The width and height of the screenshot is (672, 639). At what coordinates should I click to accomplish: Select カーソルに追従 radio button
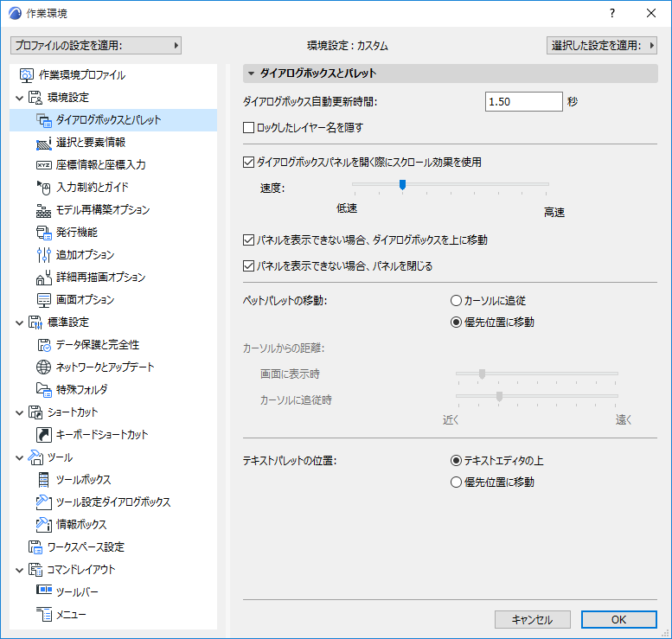[x=456, y=301]
